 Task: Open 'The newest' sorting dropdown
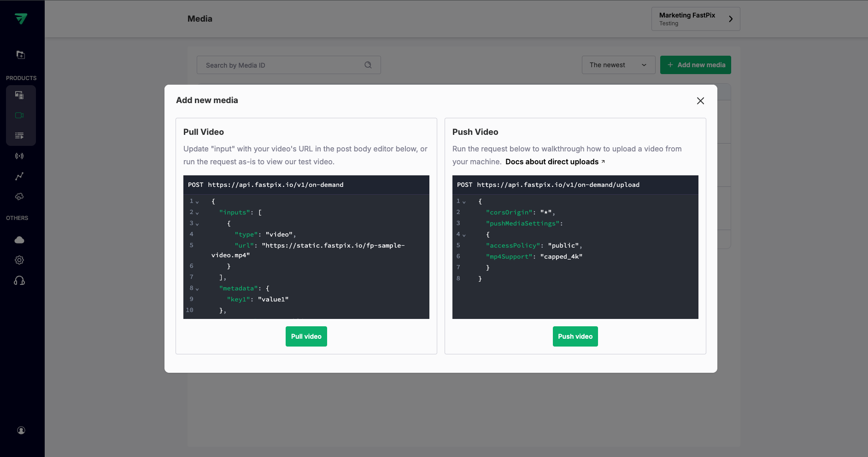point(618,65)
